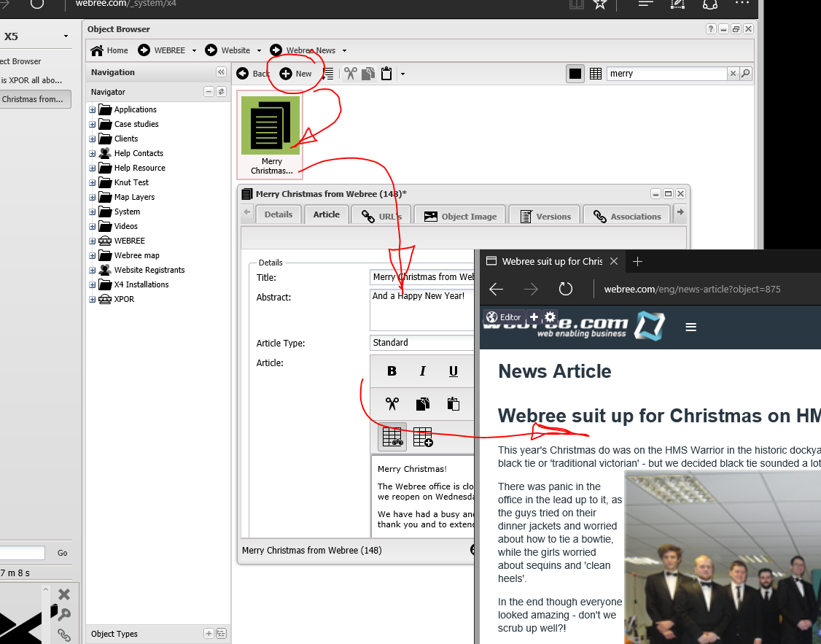Open the dropdown arrow next to paste

402,74
